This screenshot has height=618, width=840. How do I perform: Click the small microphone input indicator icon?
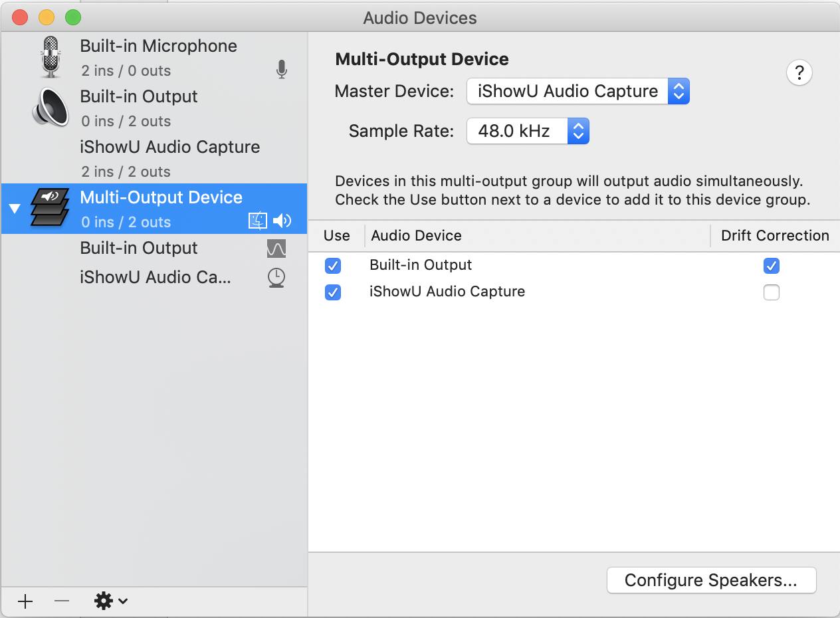coord(282,70)
